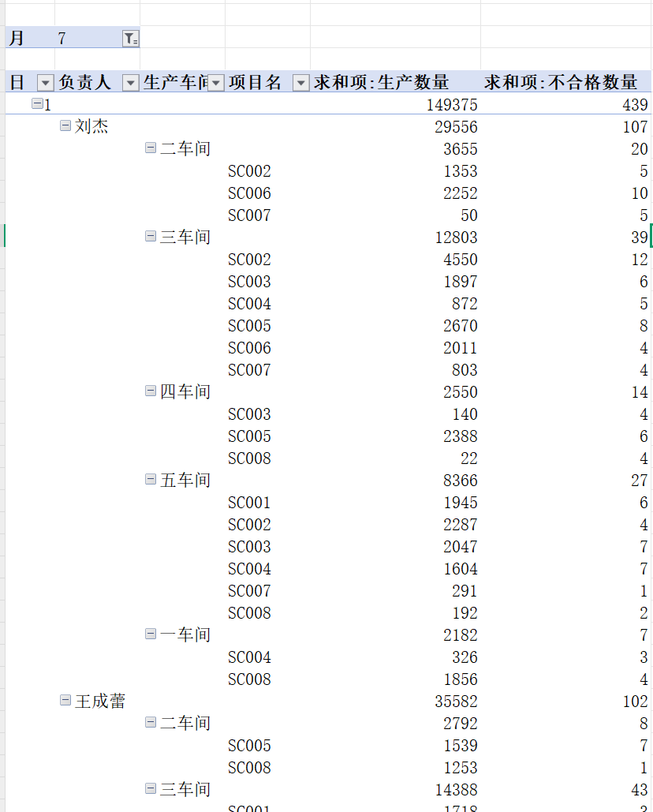This screenshot has height=812, width=653.
Task: Open the 生产车间 column filter dropdown
Action: 216,83
